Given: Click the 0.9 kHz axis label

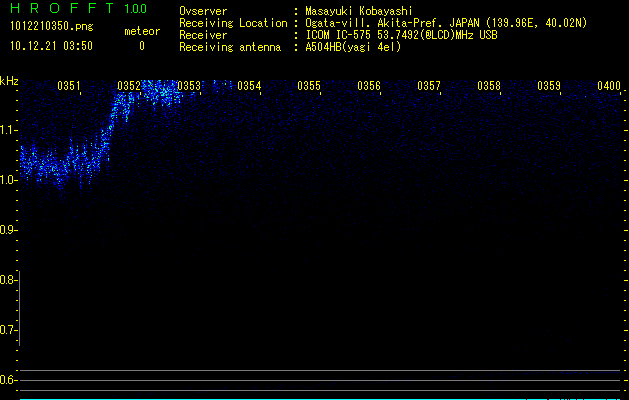Looking at the screenshot, I should click(8, 230).
